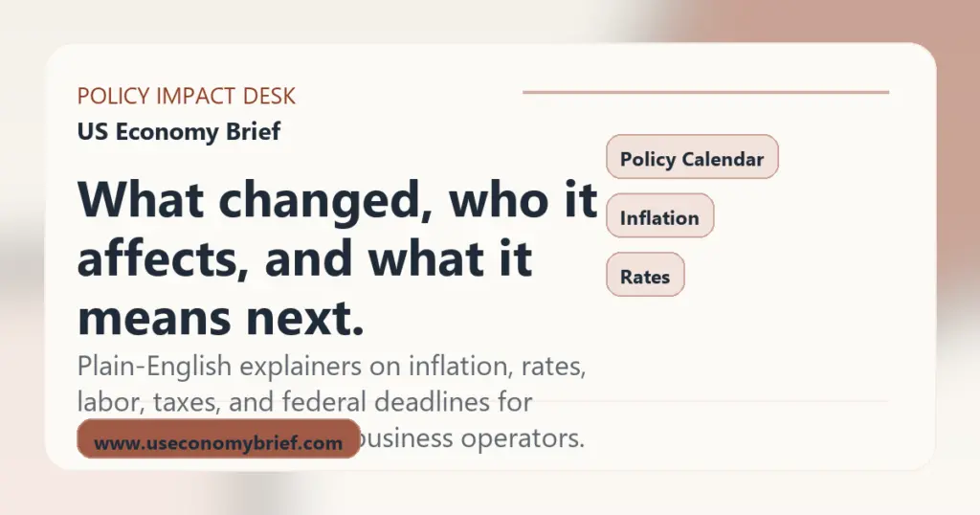Click the word "Brief" in the title
The width and height of the screenshot is (980, 515).
[255, 132]
